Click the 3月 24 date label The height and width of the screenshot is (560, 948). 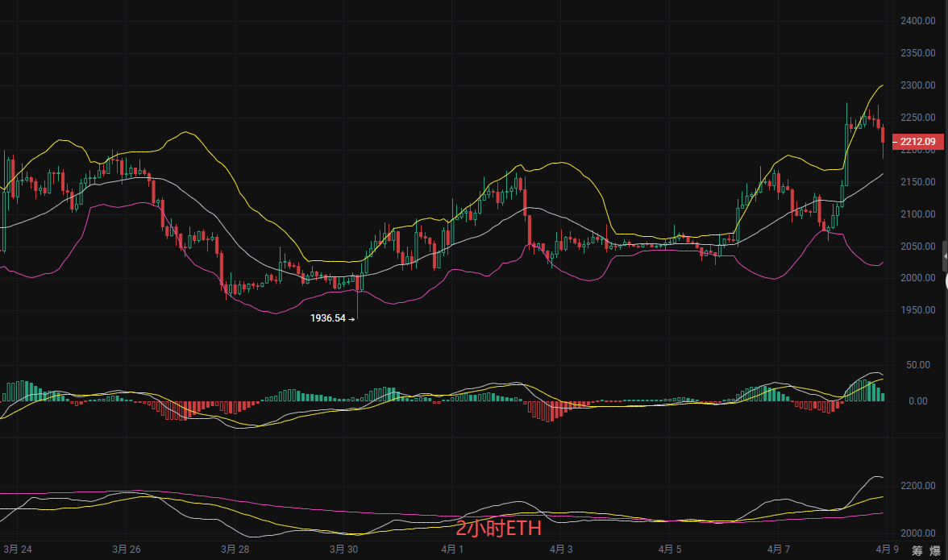[x=18, y=550]
